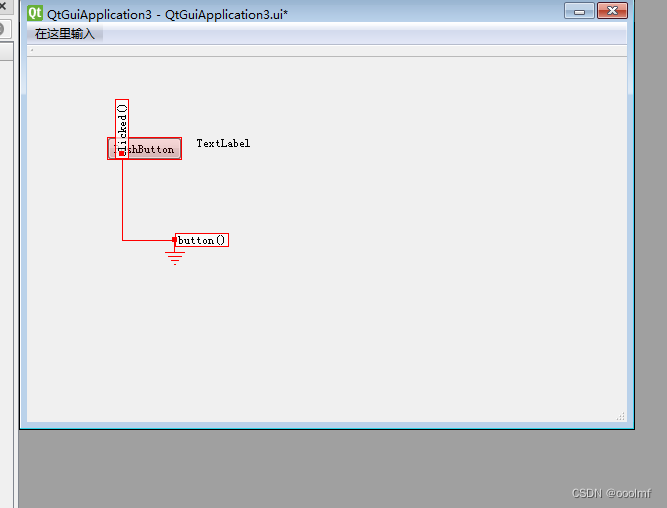The image size is (667, 508).
Task: Click the red connection endpoint at button()
Action: click(x=174, y=240)
